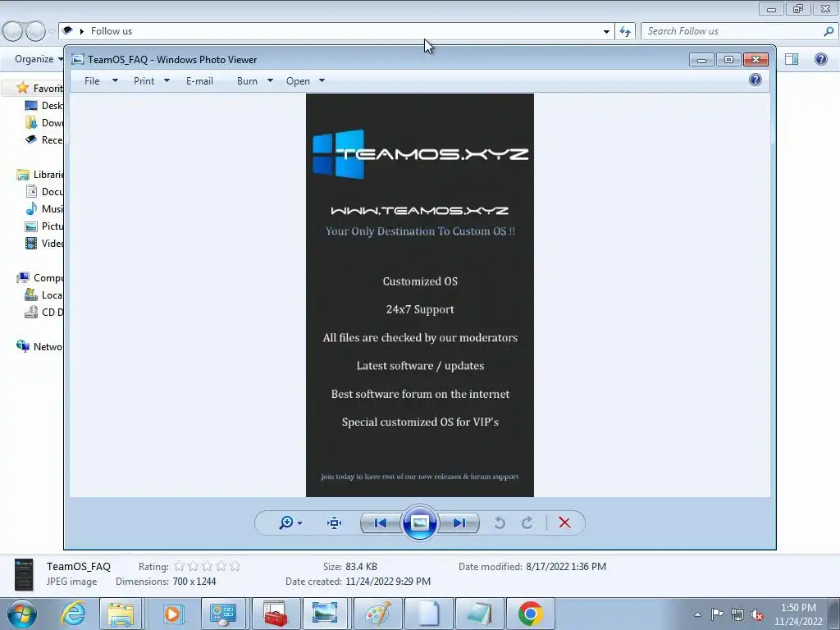
Task: Expand the Print dropdown arrow
Action: point(167,81)
